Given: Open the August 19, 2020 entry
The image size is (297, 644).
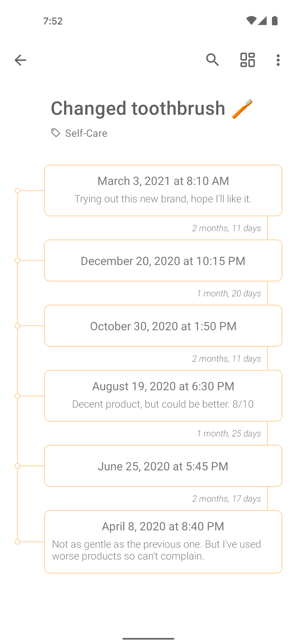Looking at the screenshot, I should pyautogui.click(x=163, y=395).
